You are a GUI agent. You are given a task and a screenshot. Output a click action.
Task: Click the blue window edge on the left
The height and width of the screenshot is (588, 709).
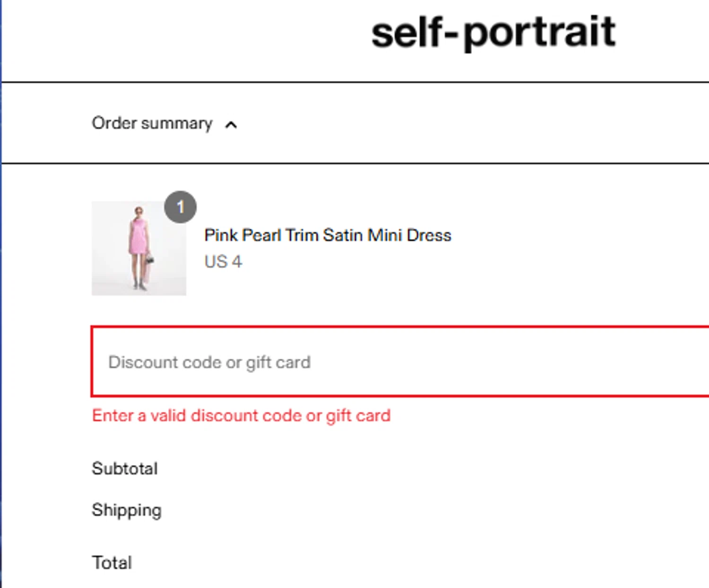[x=1, y=293]
